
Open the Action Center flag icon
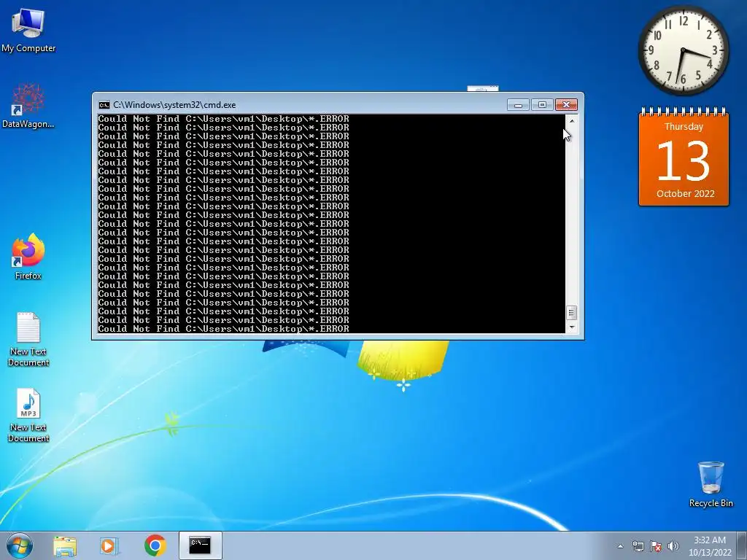[656, 546]
